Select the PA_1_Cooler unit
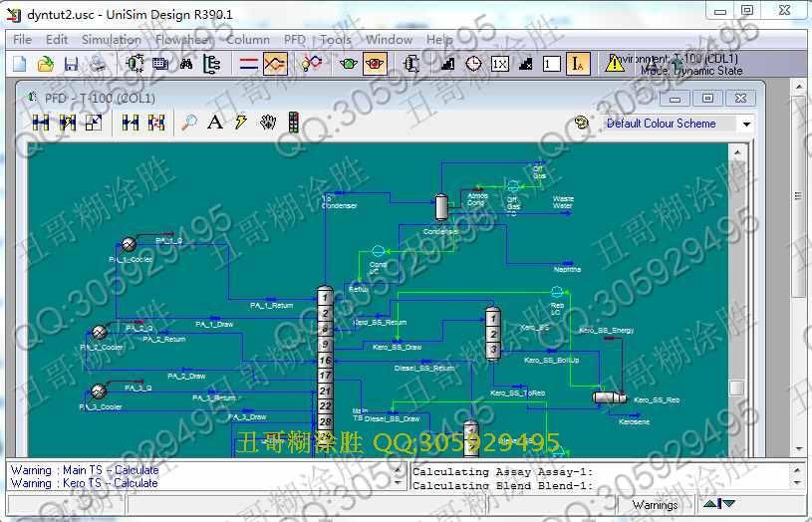Image resolution: width=812 pixels, height=522 pixels. [x=129, y=244]
